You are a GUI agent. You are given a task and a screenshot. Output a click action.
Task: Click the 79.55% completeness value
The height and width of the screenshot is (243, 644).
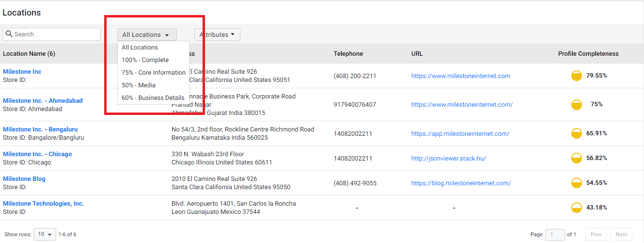(597, 76)
